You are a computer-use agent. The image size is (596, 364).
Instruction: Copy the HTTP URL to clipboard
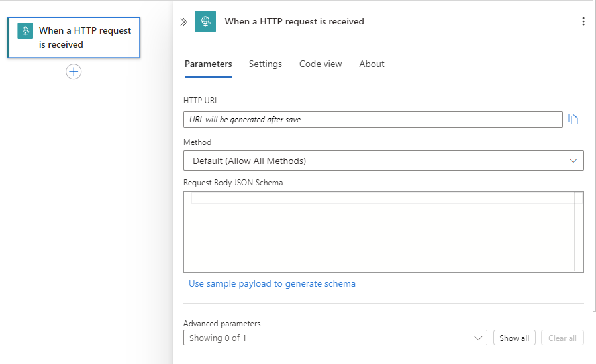(x=573, y=120)
